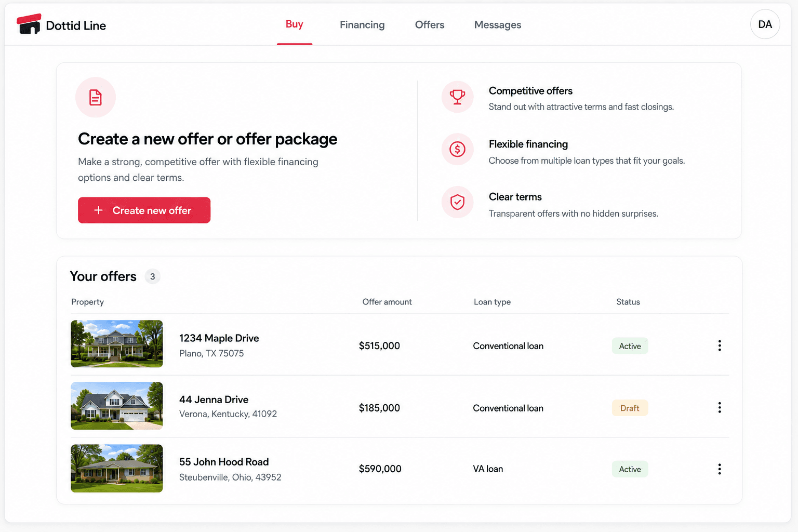This screenshot has width=798, height=532.
Task: Click the Your offers heading
Action: [103, 276]
